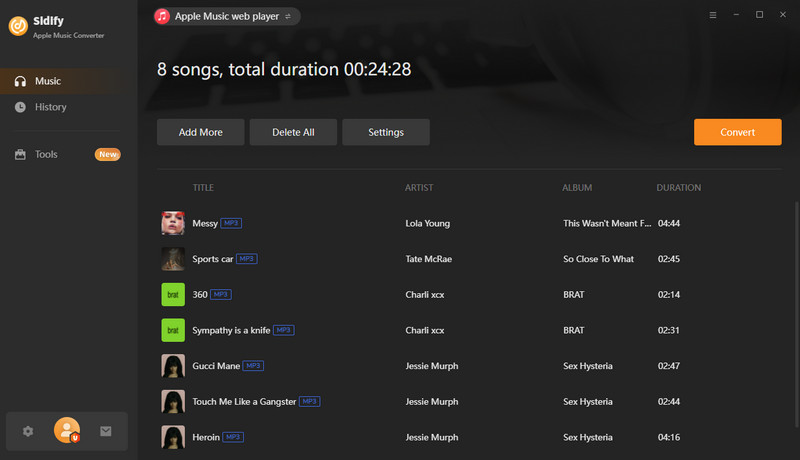Click artist Lola Young
The width and height of the screenshot is (800, 460).
pos(428,223)
